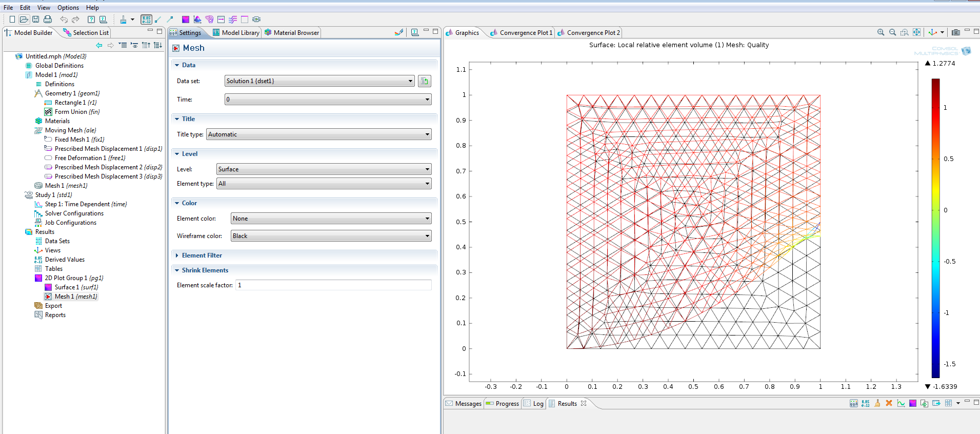Click the Save file icon
Image resolution: width=980 pixels, height=434 pixels.
[x=35, y=19]
